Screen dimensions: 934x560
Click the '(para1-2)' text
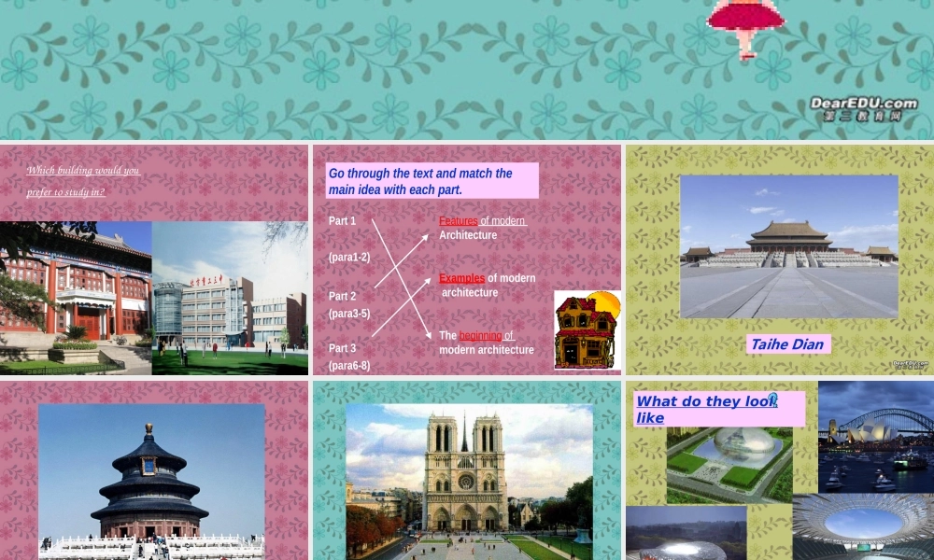coord(349,257)
